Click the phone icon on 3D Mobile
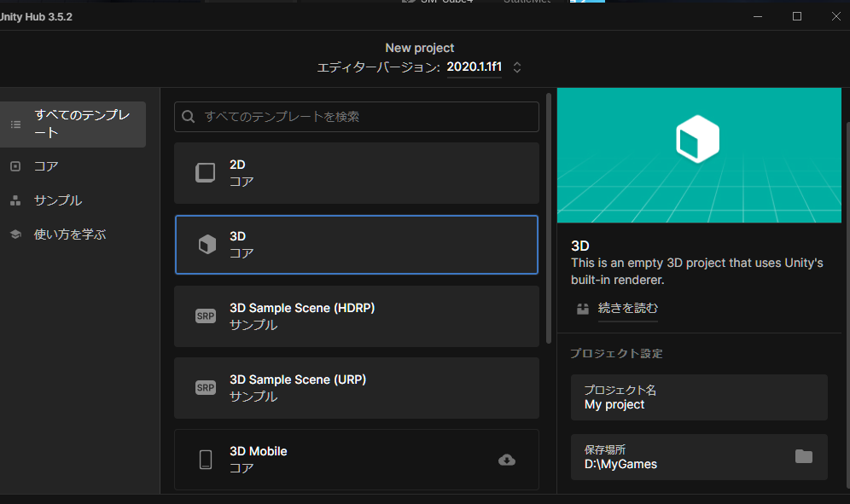 pos(206,460)
